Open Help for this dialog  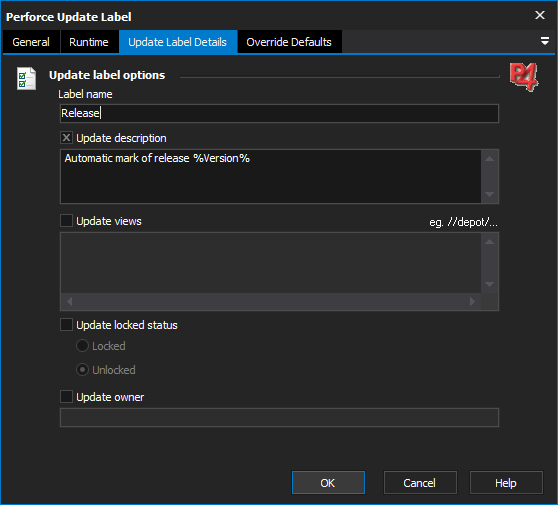coord(506,483)
